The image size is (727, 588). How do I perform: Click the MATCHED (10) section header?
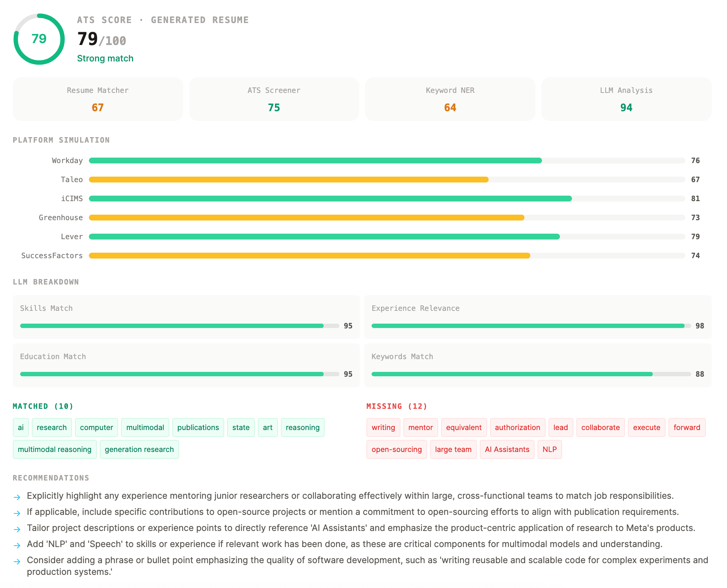[43, 406]
